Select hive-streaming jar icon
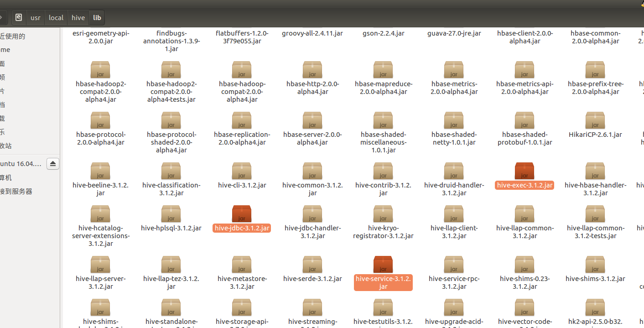The width and height of the screenshot is (644, 328). point(312,307)
